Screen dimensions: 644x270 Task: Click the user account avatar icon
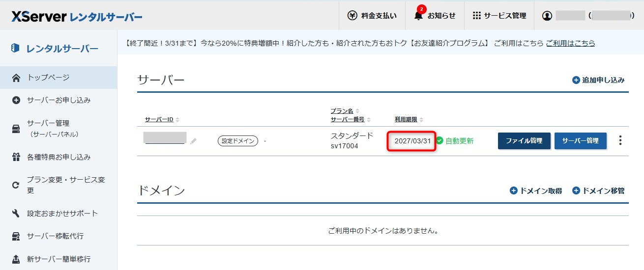[x=547, y=16]
